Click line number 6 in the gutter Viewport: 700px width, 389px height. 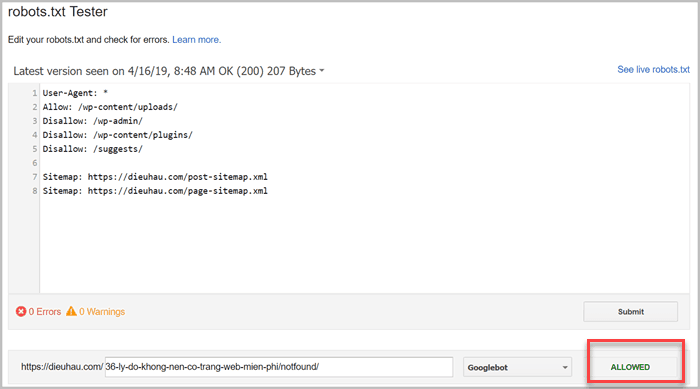click(34, 163)
